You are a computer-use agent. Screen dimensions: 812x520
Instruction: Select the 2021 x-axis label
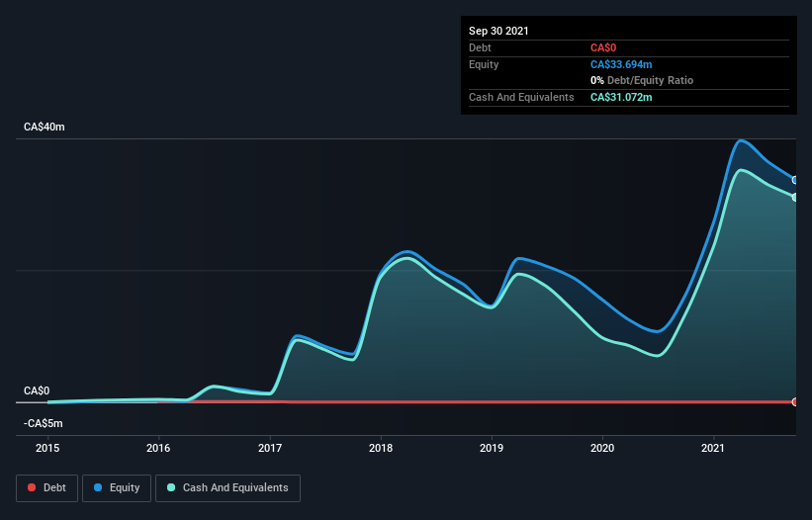pyautogui.click(x=714, y=448)
